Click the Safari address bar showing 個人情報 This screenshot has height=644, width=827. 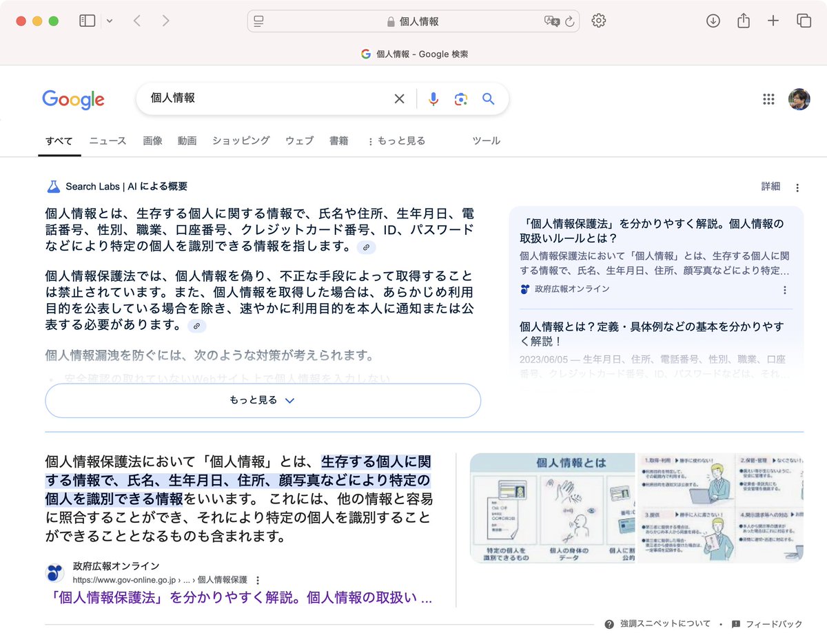coord(413,21)
